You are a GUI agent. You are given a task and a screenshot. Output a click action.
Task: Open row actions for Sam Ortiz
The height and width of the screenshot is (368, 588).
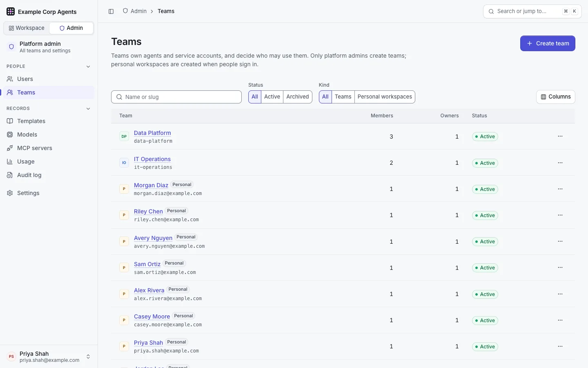560,267
